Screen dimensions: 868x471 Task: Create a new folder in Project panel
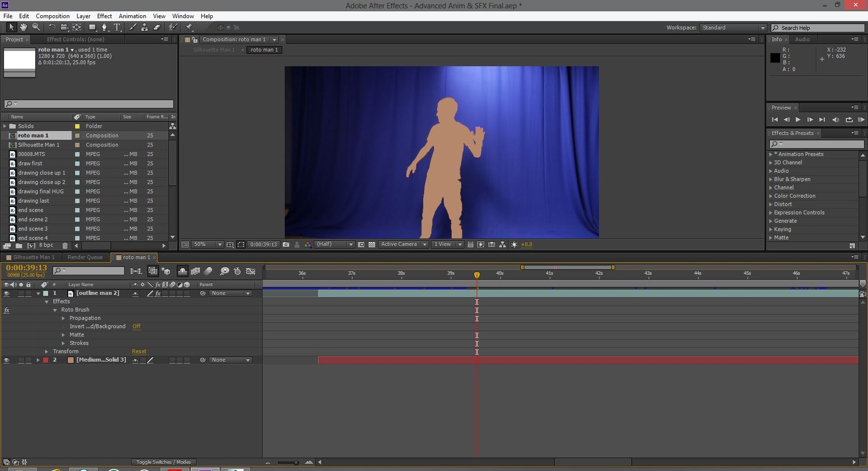click(x=19, y=246)
